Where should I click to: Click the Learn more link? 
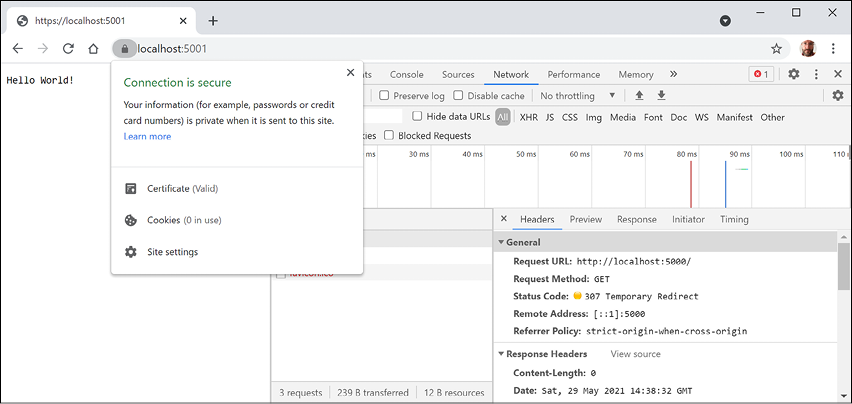[x=147, y=136]
